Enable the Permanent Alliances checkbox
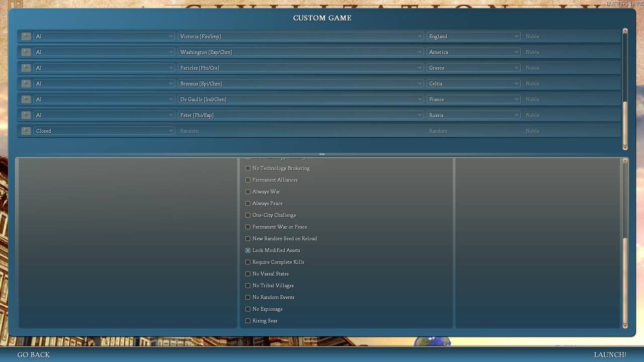Screen dimensions: 644x362 pos(248,180)
